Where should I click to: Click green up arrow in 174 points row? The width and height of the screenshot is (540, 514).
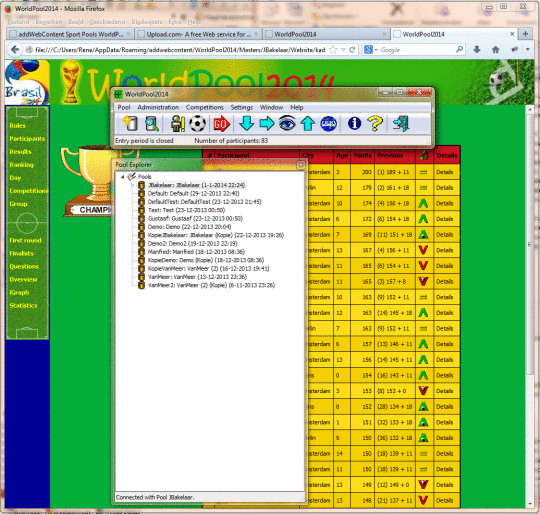[x=423, y=203]
